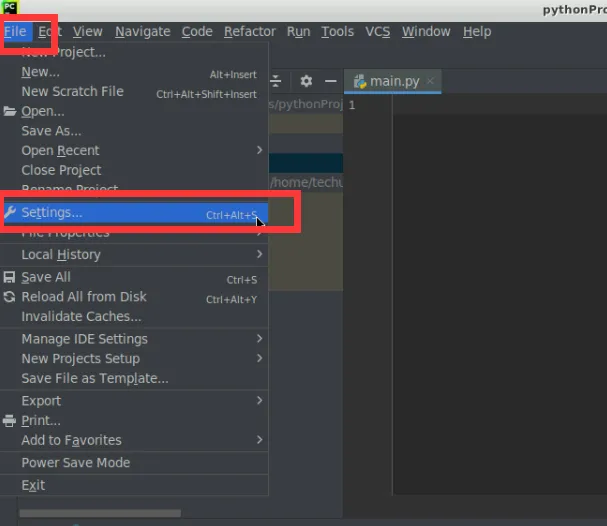Click the Local History chevron arrow
607x526 pixels.
point(259,254)
